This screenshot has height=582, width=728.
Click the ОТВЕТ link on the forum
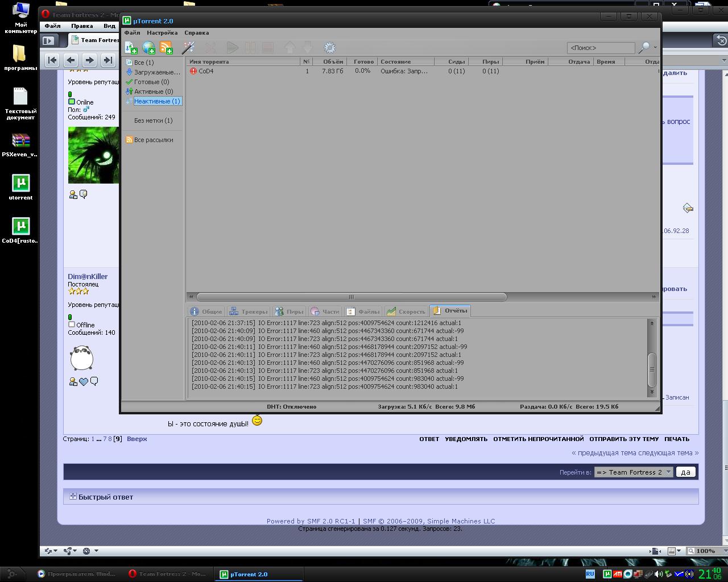[x=429, y=439]
